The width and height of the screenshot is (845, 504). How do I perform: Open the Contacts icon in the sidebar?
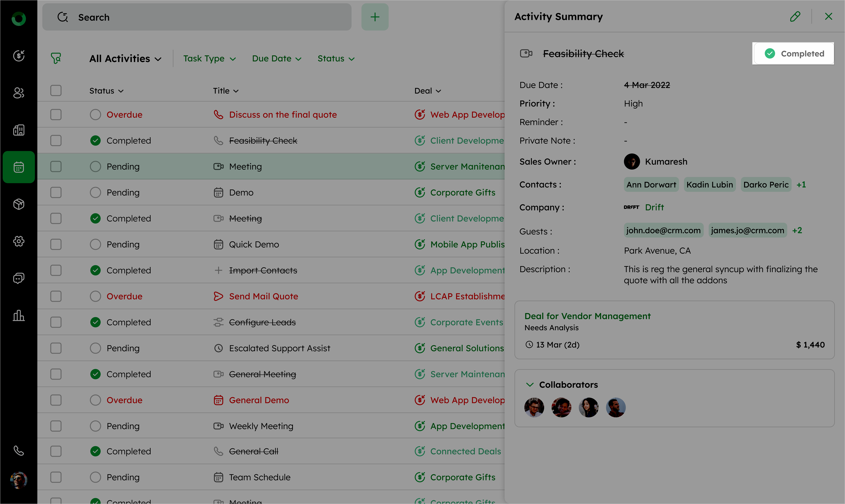[x=19, y=93]
